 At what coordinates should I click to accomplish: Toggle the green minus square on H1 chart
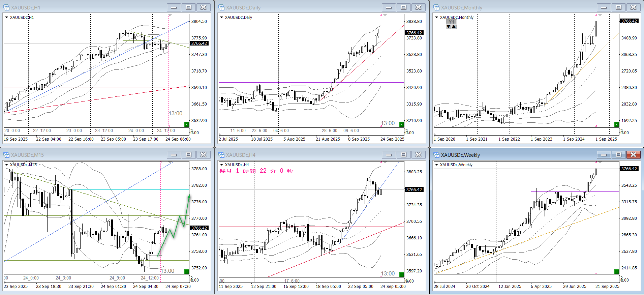click(x=186, y=124)
